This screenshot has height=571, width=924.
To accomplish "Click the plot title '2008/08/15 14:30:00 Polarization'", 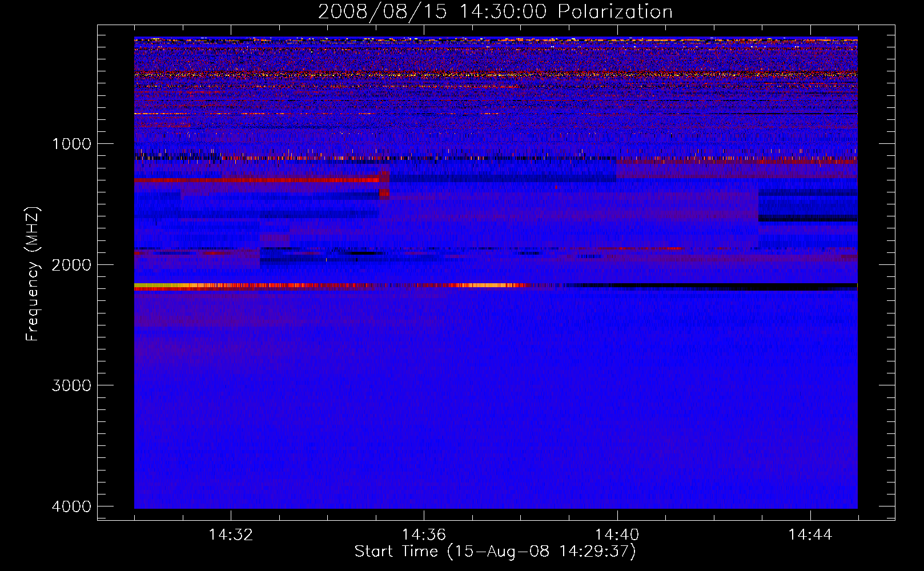I will (x=495, y=11).
